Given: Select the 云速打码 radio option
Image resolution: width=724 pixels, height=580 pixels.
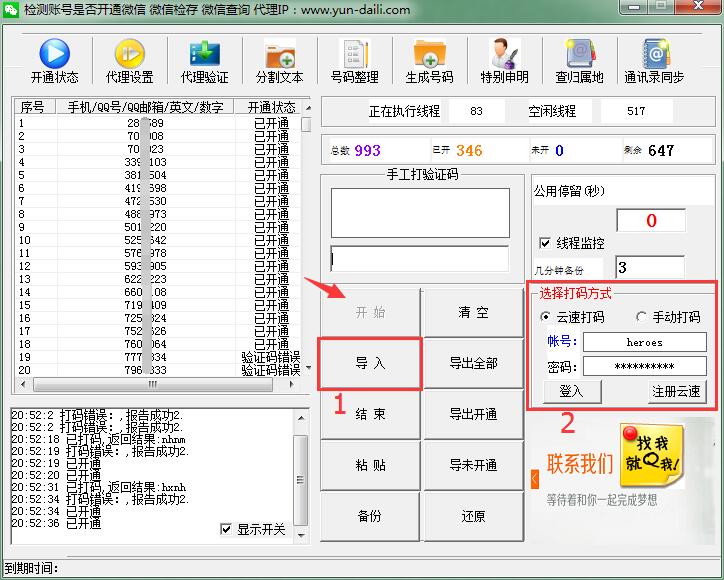Looking at the screenshot, I should tap(545, 317).
